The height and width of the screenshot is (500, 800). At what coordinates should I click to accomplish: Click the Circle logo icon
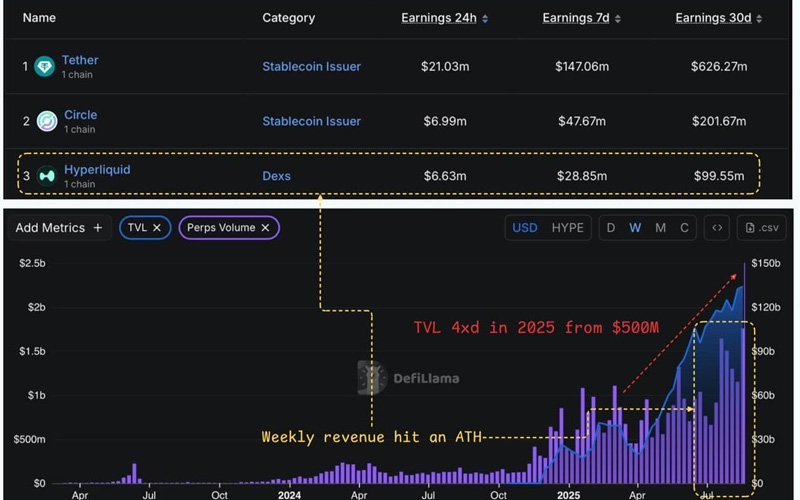click(47, 121)
